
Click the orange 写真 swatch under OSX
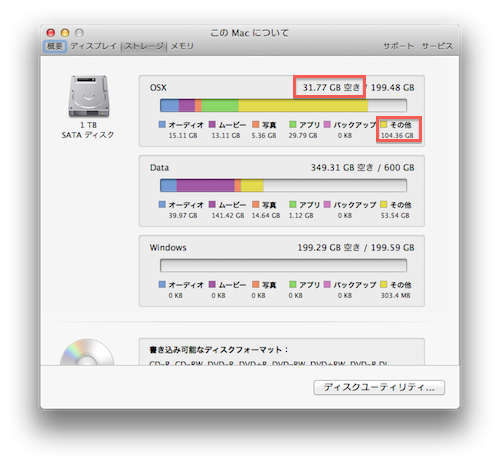pos(256,124)
